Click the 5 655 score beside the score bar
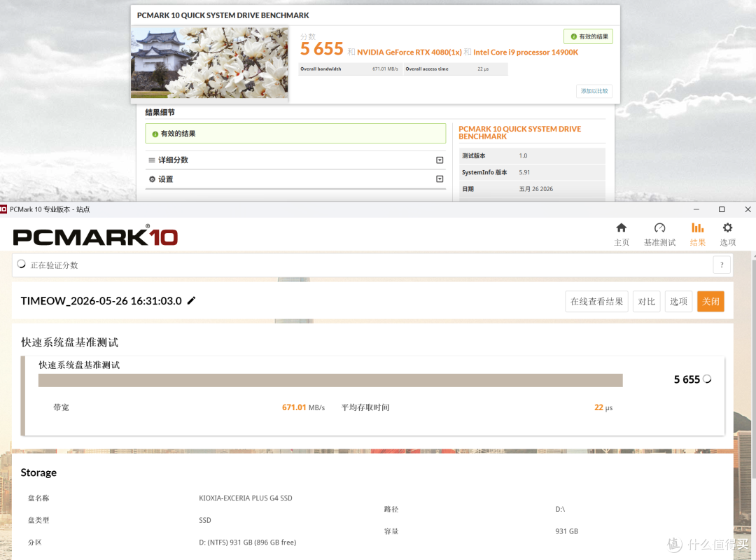The image size is (756, 560). pos(687,379)
